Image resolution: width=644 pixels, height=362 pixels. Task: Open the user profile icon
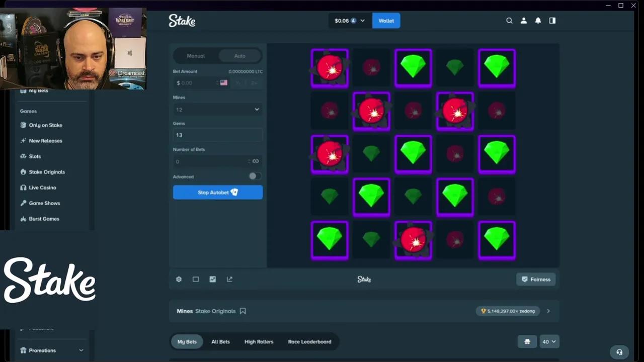[524, 21]
